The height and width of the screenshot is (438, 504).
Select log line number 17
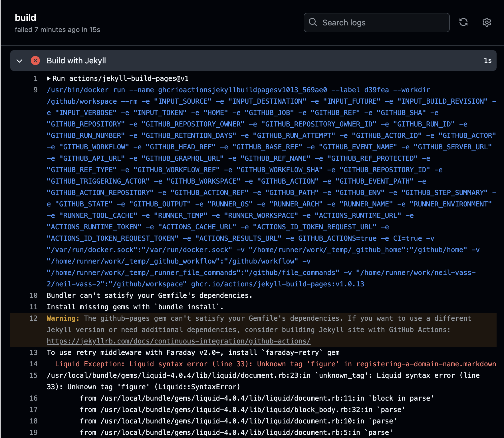34,410
